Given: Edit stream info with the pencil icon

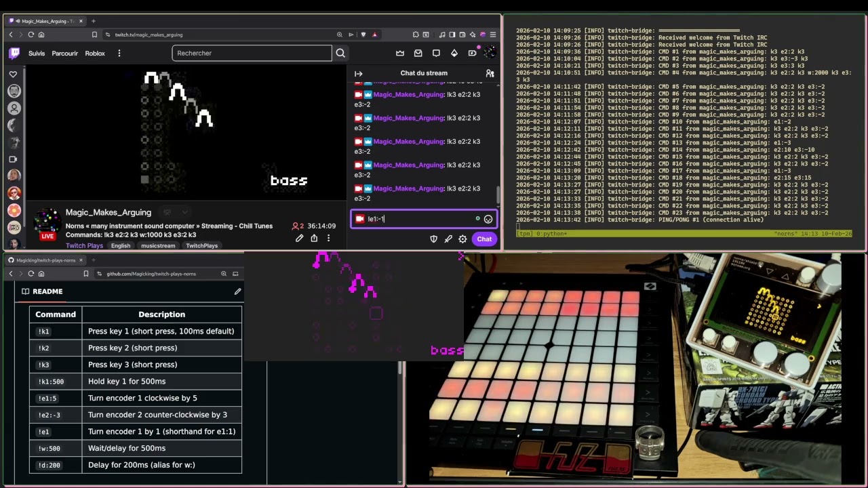Looking at the screenshot, I should click(x=299, y=238).
